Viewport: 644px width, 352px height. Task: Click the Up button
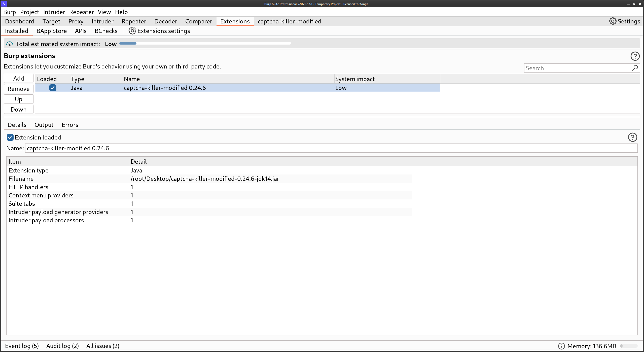pos(19,99)
